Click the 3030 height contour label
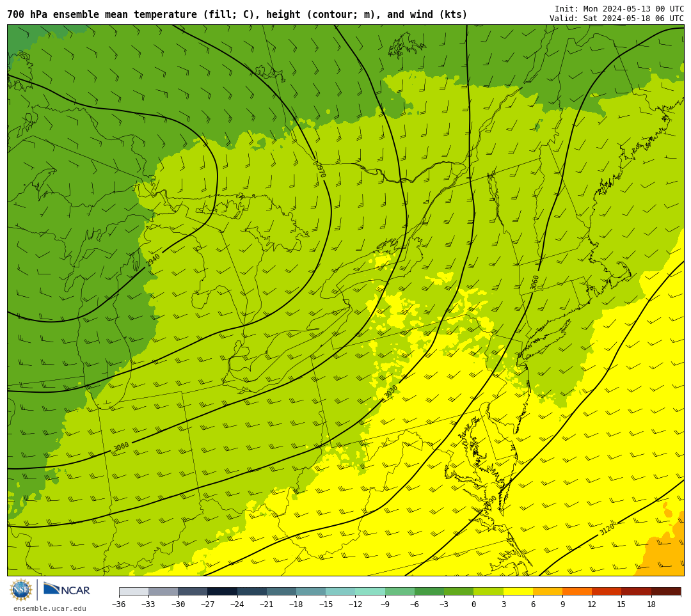Screen dimensions: 691x616 click(x=390, y=391)
